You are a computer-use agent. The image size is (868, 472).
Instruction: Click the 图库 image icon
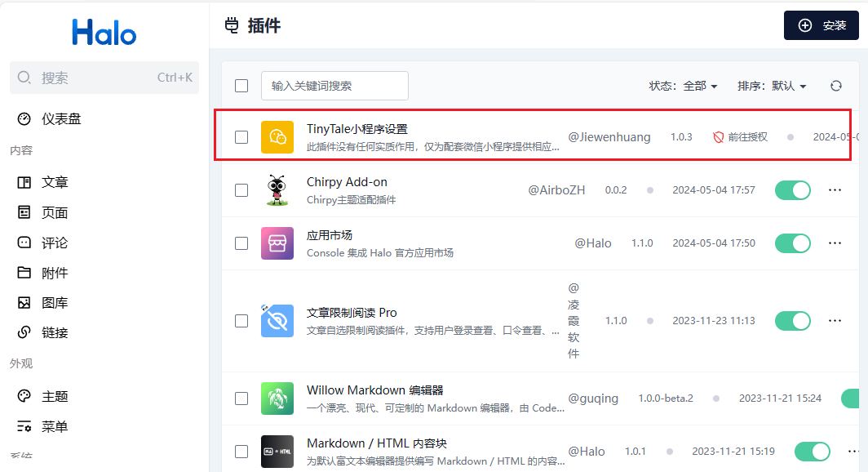point(24,302)
